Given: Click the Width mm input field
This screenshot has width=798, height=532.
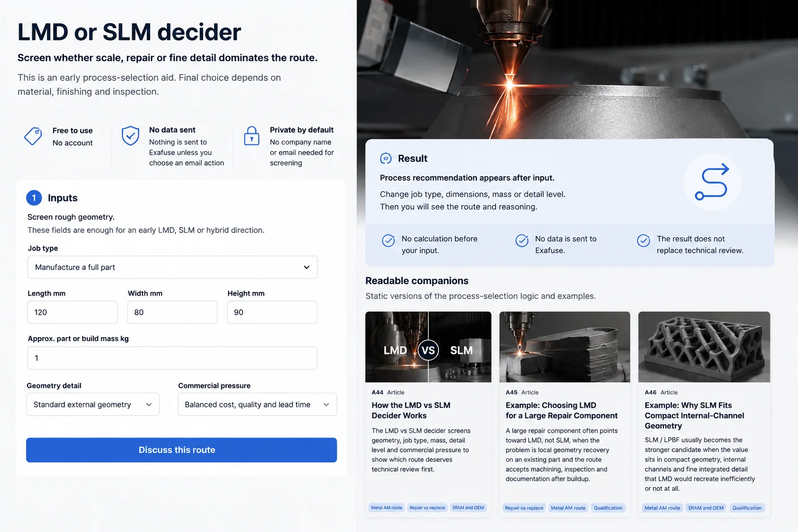Looking at the screenshot, I should 172,312.
